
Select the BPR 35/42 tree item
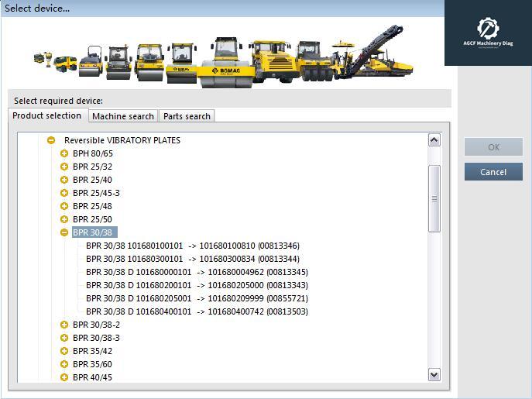(x=92, y=351)
